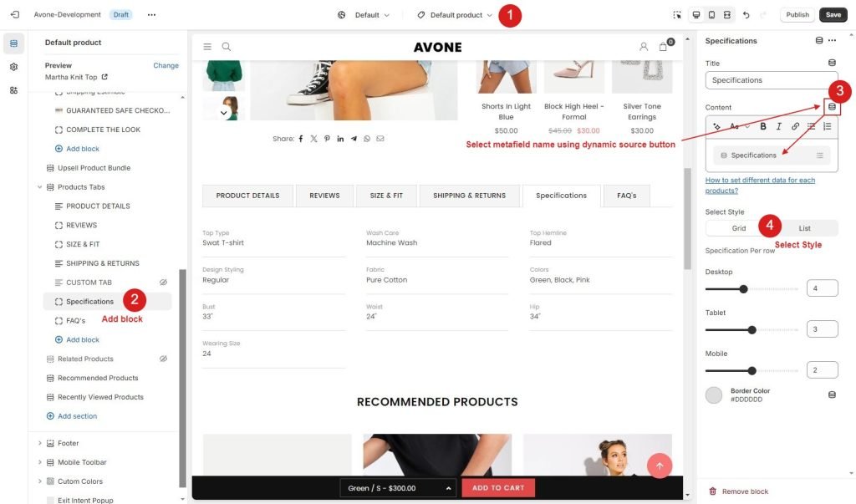Toggle visibility of CUSTOM TAB block
856x504 pixels.
163,283
